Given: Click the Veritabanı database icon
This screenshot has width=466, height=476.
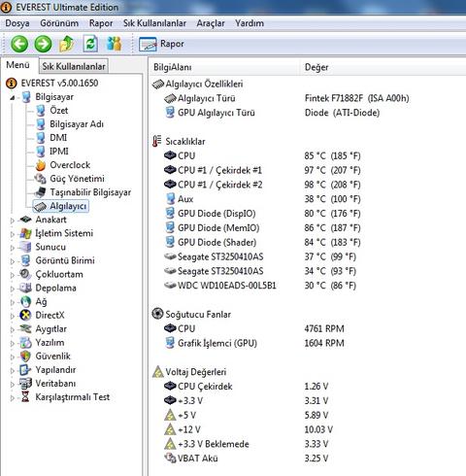Looking at the screenshot, I should 25,383.
